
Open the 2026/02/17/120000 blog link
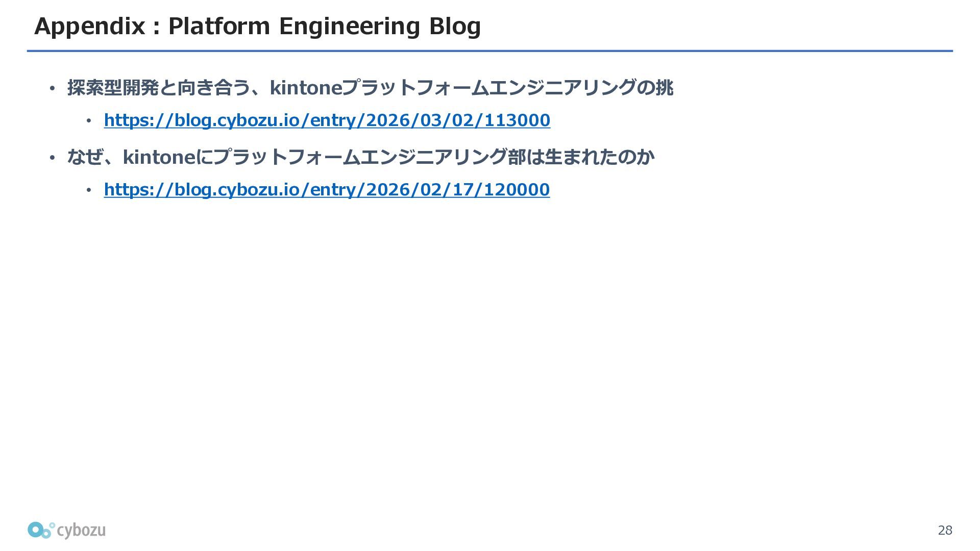(x=327, y=190)
